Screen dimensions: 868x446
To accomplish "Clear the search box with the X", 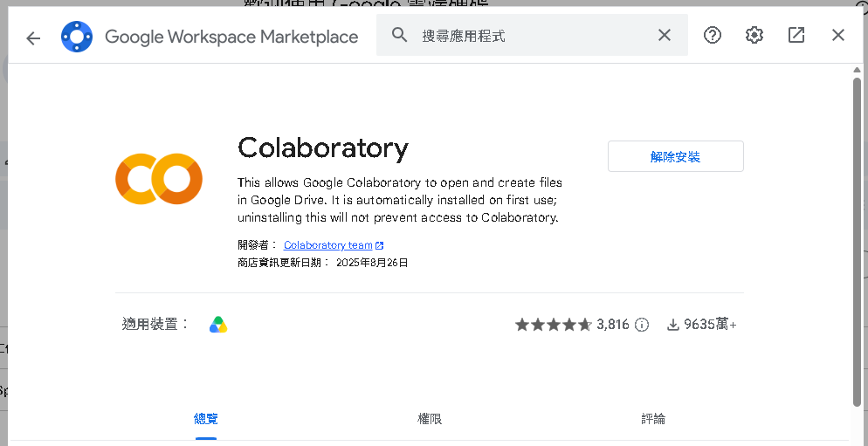I will tap(665, 35).
